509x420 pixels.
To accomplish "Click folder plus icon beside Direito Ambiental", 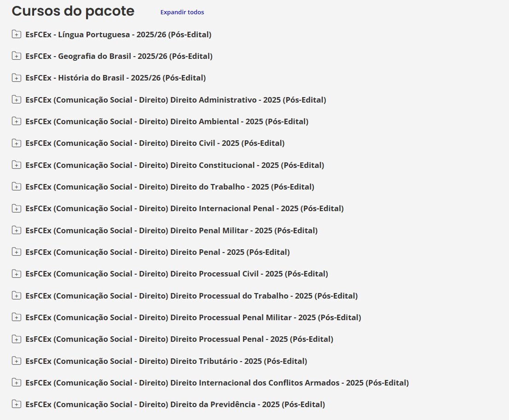I will coord(17,121).
